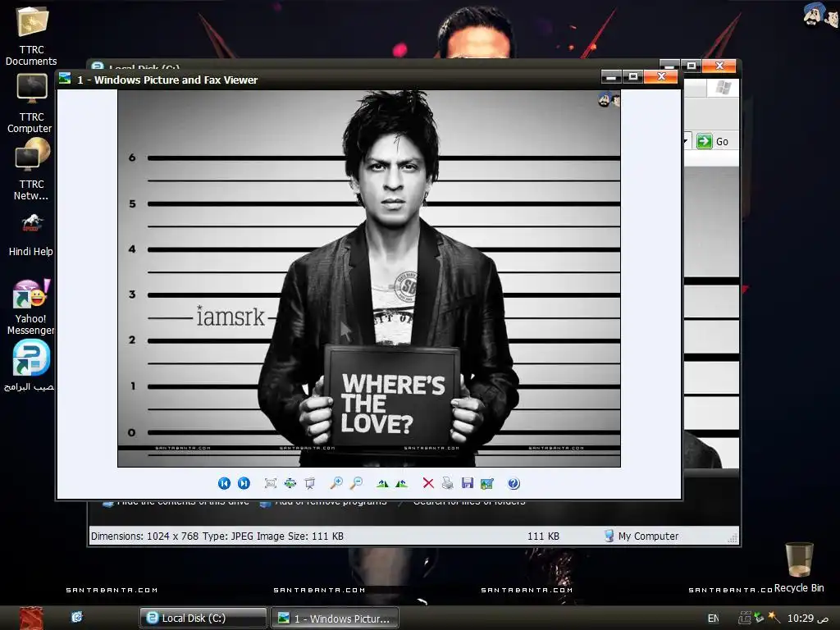Click My Computer in the status bar
The width and height of the screenshot is (840, 630).
coord(641,536)
